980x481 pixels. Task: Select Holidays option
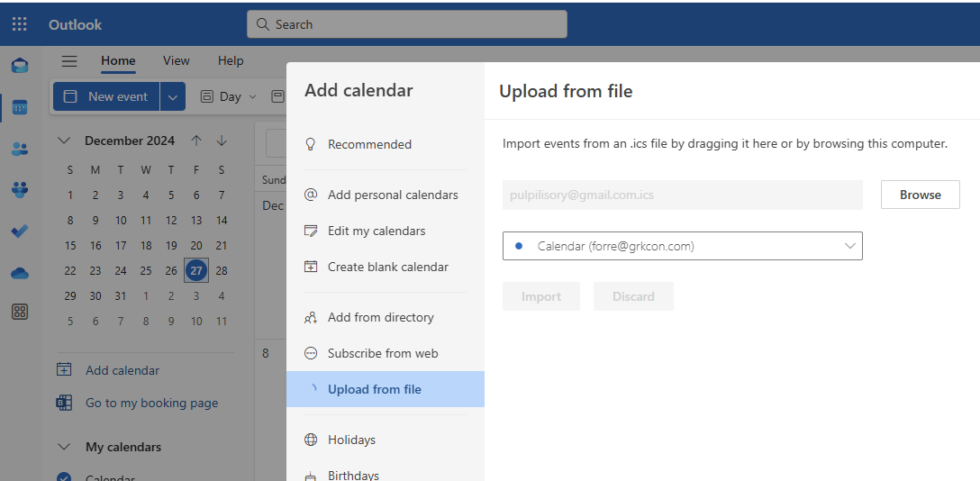click(385, 440)
